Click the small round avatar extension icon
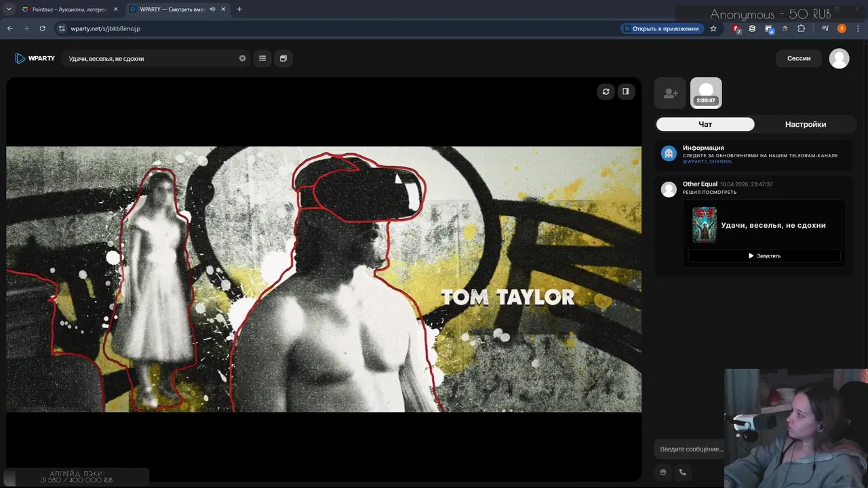Screen dimensions: 868x488 tap(785, 28)
